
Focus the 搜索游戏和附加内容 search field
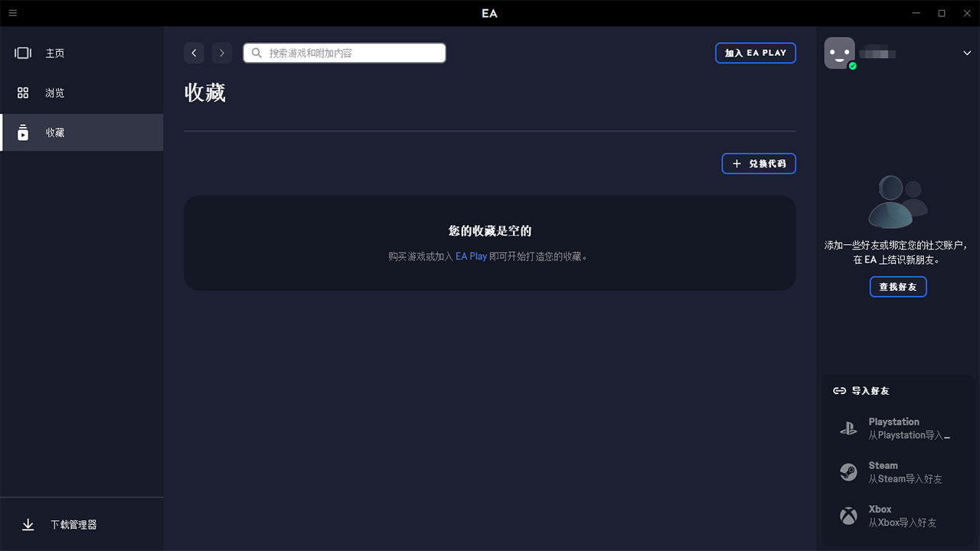tap(345, 53)
